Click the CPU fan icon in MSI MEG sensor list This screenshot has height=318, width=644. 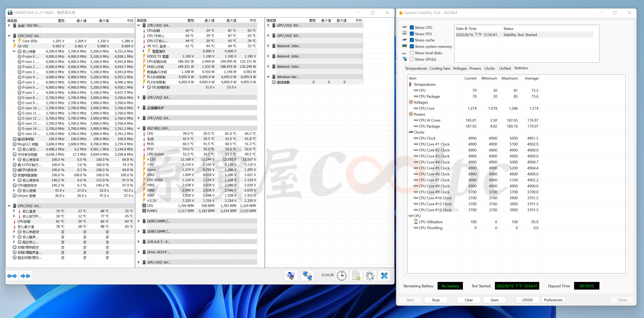tap(144, 206)
